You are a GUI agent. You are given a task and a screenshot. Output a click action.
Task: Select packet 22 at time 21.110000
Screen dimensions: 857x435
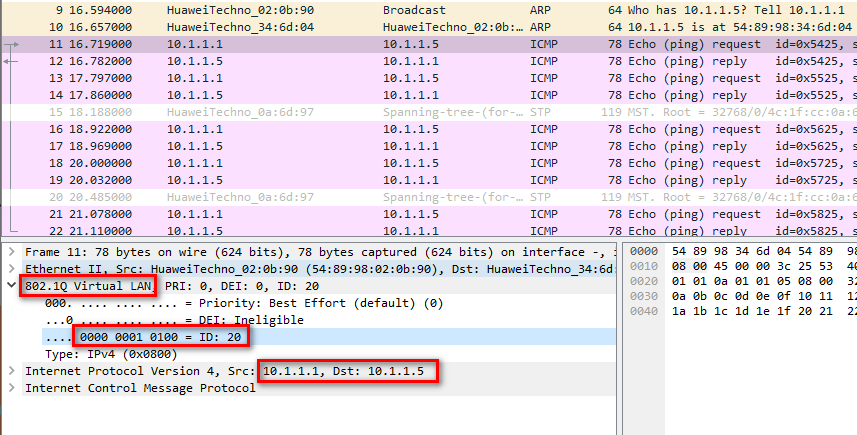(430, 230)
